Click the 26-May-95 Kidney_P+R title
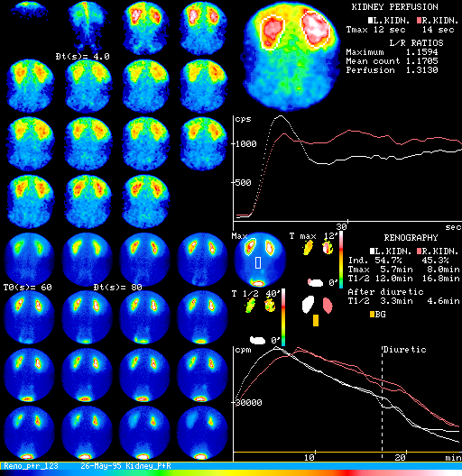The width and height of the screenshot is (462, 476). (125, 466)
